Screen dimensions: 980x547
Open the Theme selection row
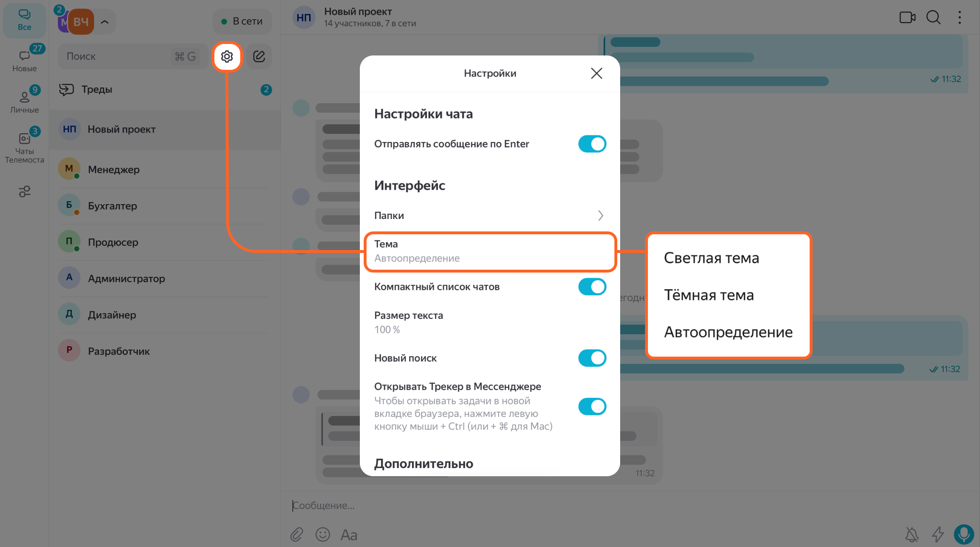(x=490, y=252)
